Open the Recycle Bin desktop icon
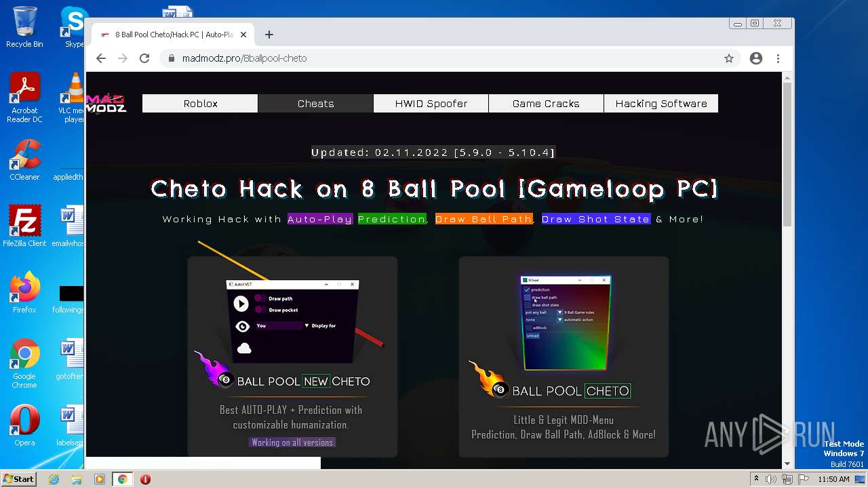The height and width of the screenshot is (488, 868). (24, 27)
